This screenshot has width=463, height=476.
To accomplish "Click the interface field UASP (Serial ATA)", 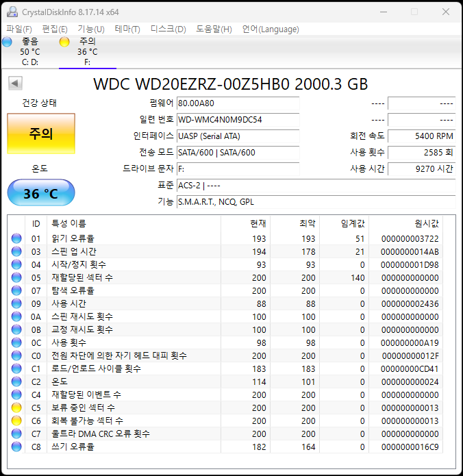I will (x=238, y=136).
